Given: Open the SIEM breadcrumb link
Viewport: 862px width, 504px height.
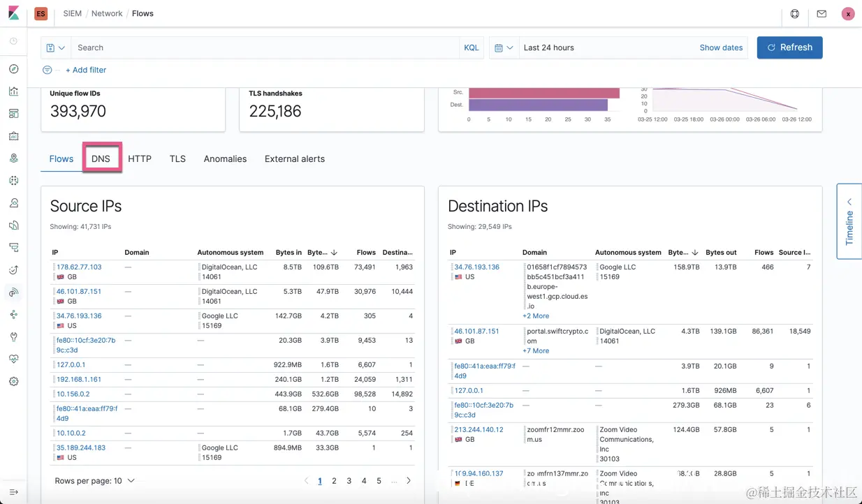Looking at the screenshot, I should [73, 14].
